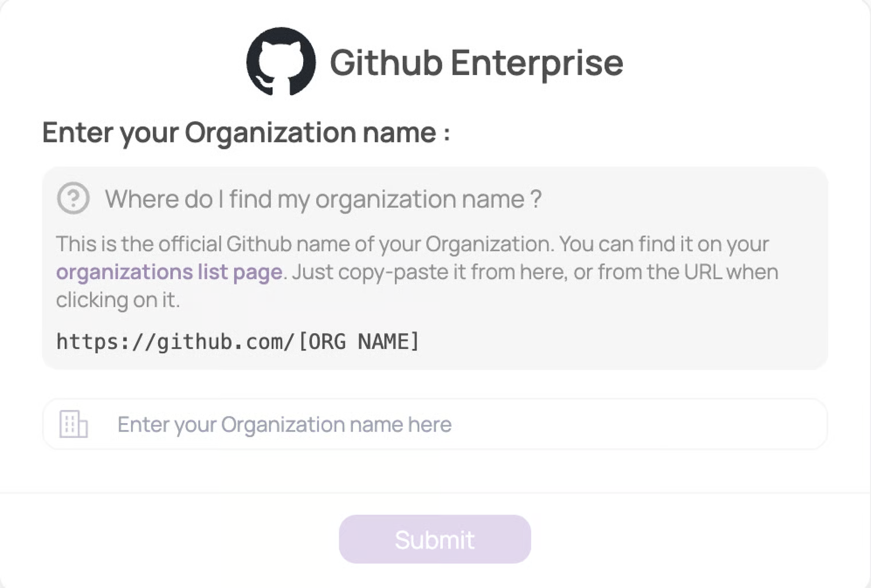The image size is (871, 588).
Task: Click the GitHub Octocat logo
Action: pyautogui.click(x=281, y=61)
